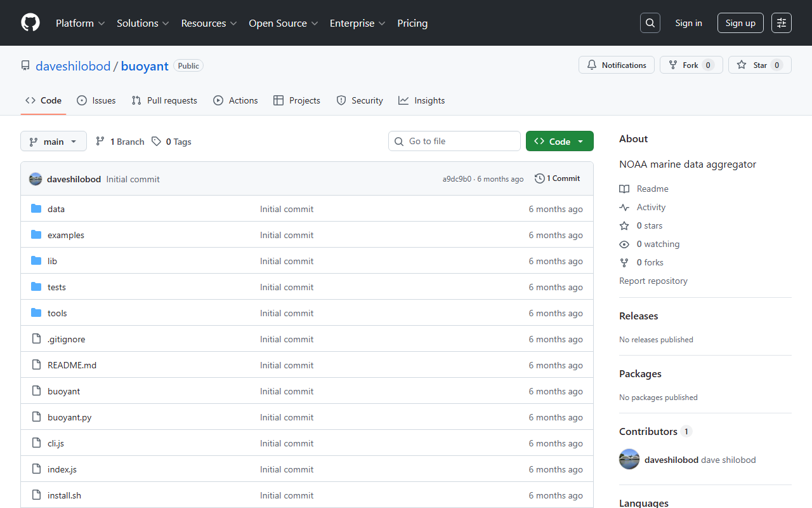Click the examples folder icon
This screenshot has width=812, height=508.
[36, 235]
